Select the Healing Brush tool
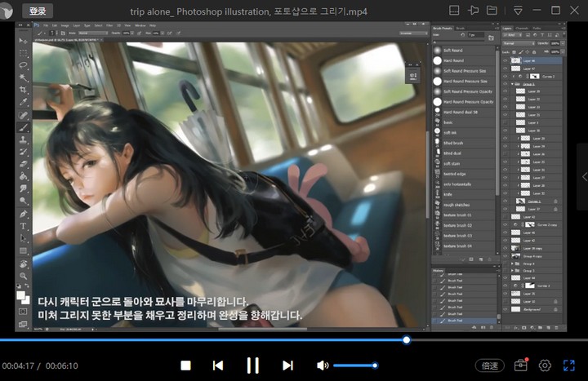 click(x=23, y=115)
